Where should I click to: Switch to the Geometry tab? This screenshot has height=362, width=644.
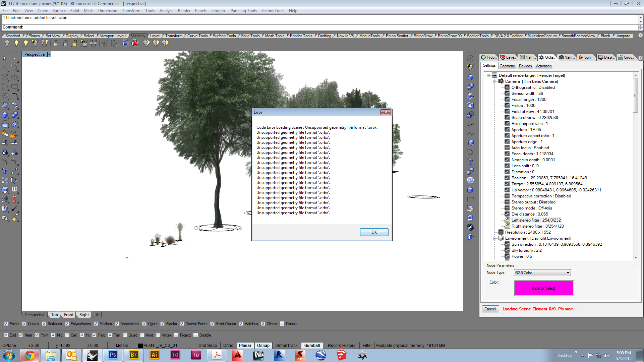click(x=507, y=66)
